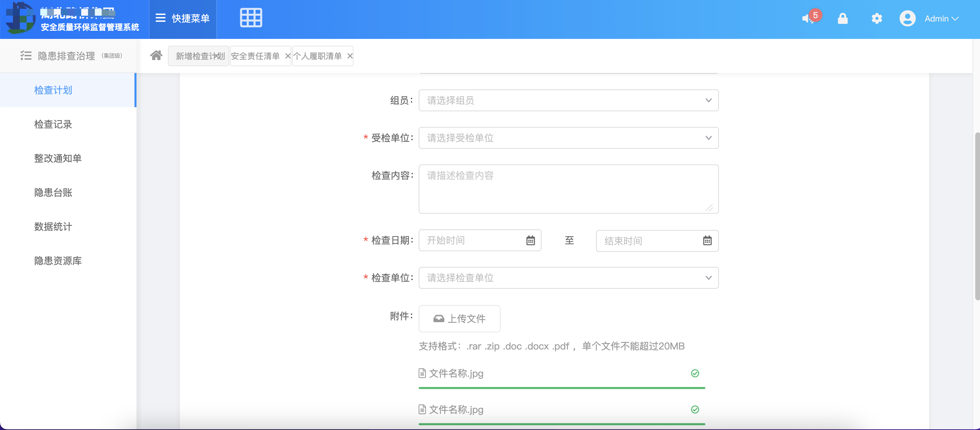The image size is (980, 430).
Task: Close the 新增检查计划 tab
Action: pos(217,56)
